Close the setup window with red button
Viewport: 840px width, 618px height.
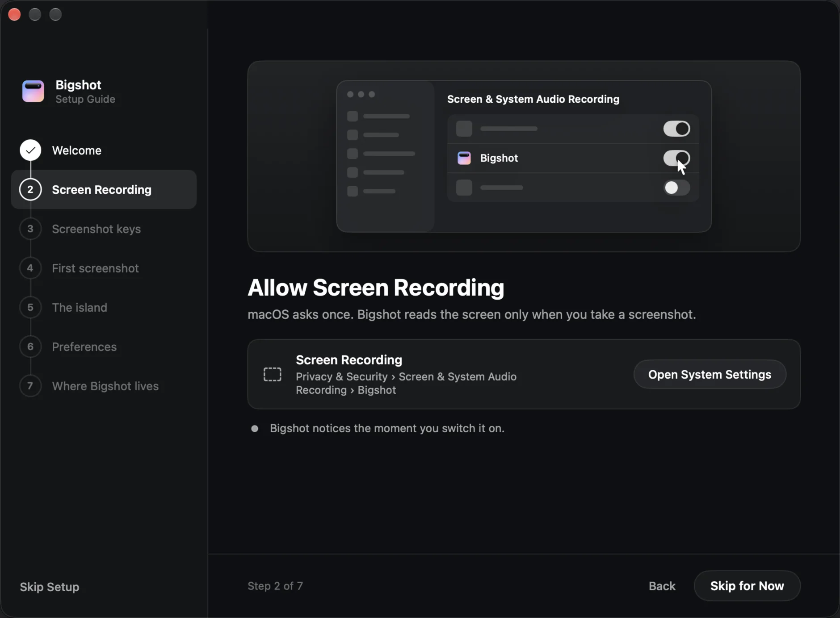coord(15,15)
